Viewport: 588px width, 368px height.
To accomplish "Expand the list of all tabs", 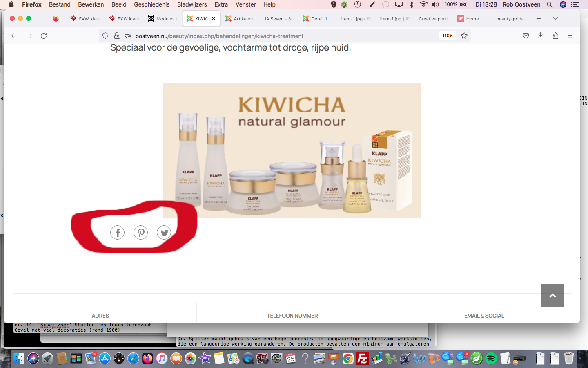I will click(x=555, y=19).
